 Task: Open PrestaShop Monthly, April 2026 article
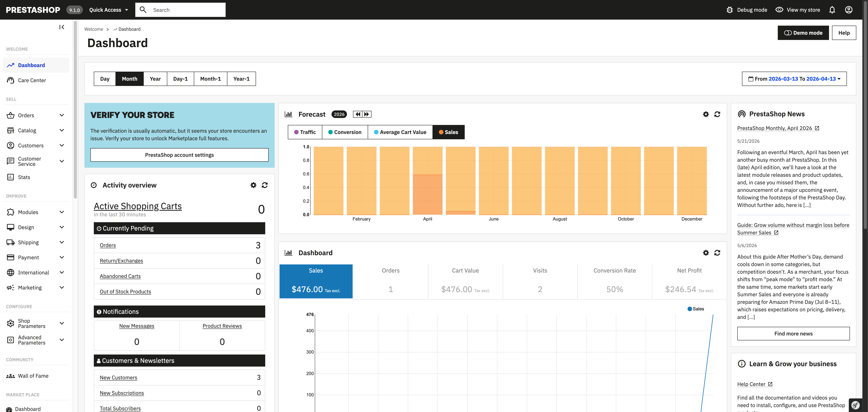click(x=778, y=128)
